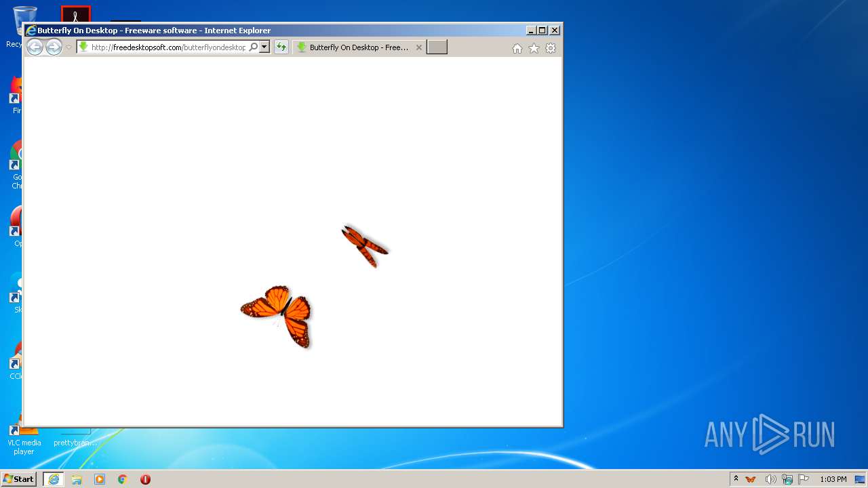Image resolution: width=868 pixels, height=488 pixels.
Task: Close the Internet Explorer window
Action: [x=555, y=30]
